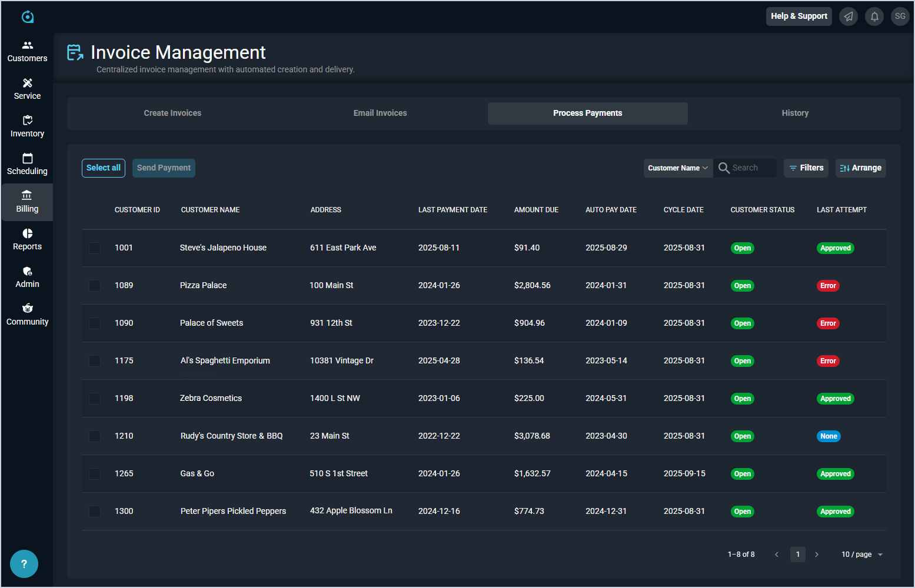
Task: Tick the checkbox for Zebra Cosmetics
Action: click(x=95, y=399)
